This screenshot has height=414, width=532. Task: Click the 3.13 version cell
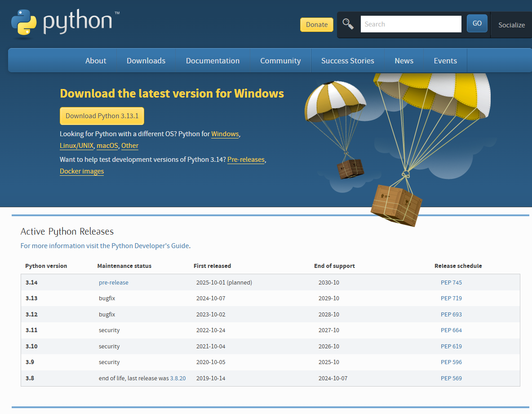pyautogui.click(x=31, y=298)
